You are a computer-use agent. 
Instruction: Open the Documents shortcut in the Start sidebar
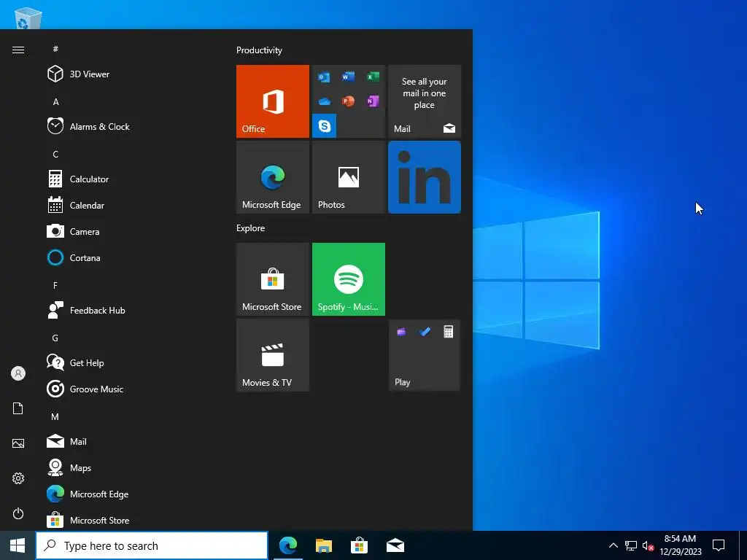click(x=18, y=408)
